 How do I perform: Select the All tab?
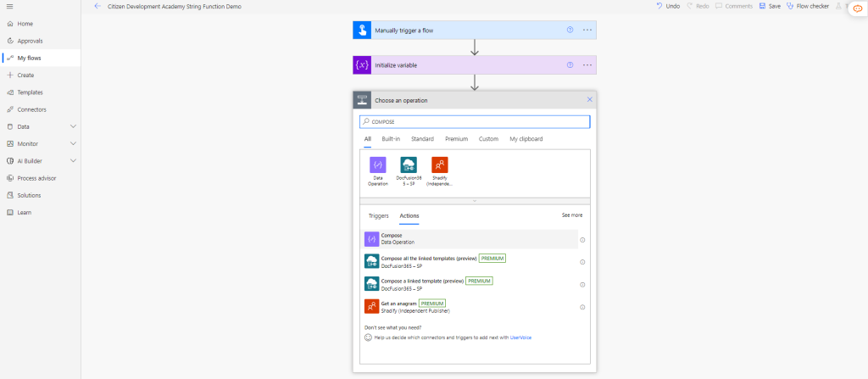tap(368, 139)
